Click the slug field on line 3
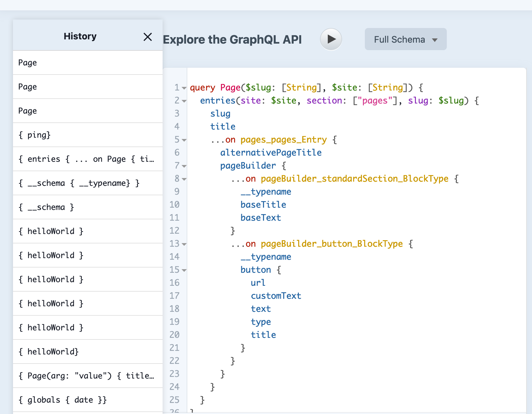Screen dimensions: 532x414 tap(220, 114)
